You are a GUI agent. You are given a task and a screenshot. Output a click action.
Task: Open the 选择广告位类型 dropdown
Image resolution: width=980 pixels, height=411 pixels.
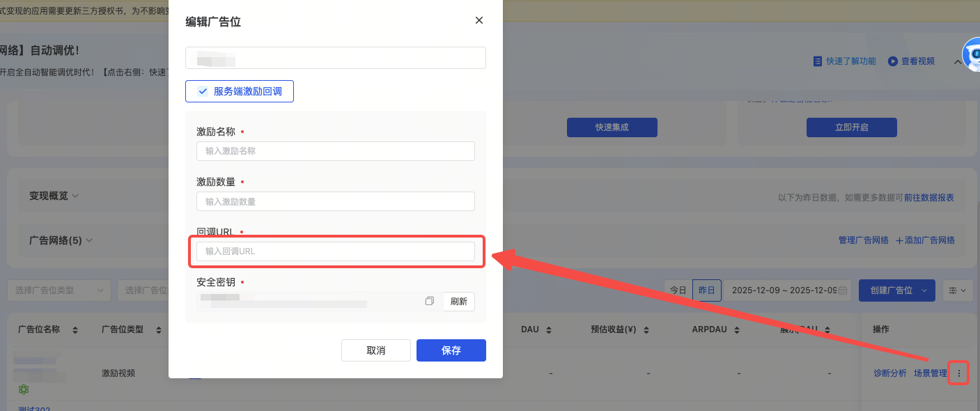[59, 290]
